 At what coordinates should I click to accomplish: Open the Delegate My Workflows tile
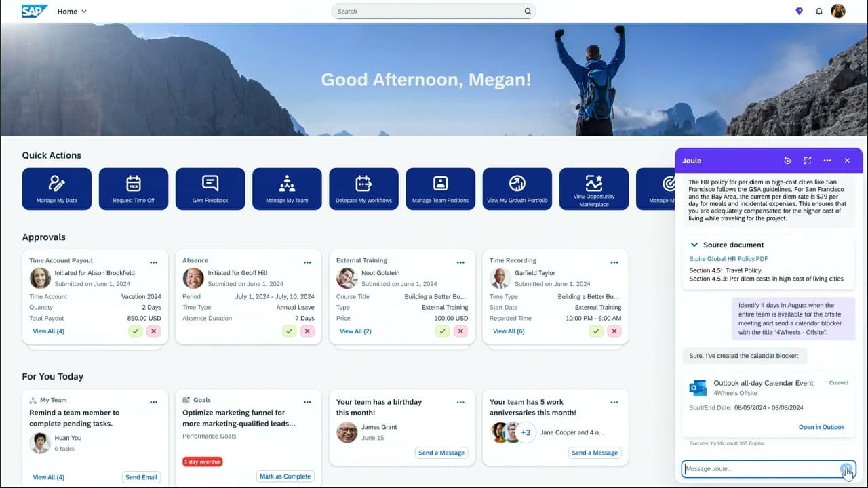click(x=363, y=189)
